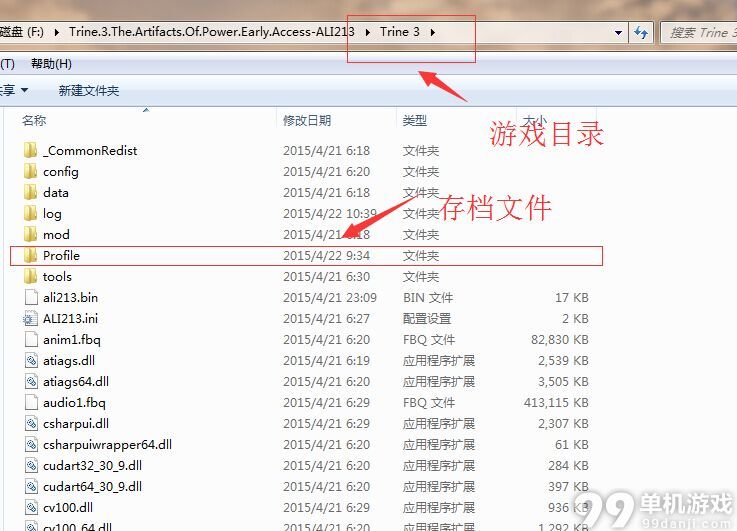This screenshot has width=737, height=531.
Task: Click the anim1.fbq file icon
Action: pos(31,339)
